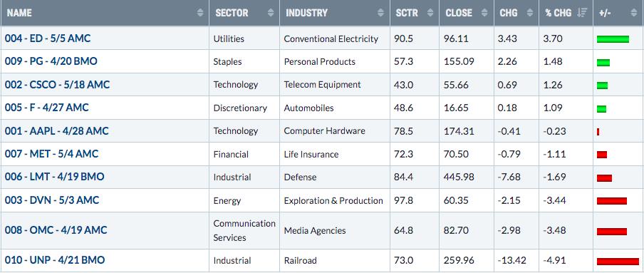This screenshot has width=644, height=273.
Task: Open the 001 - AAPL - 4/28 AMC link
Action: 57,131
